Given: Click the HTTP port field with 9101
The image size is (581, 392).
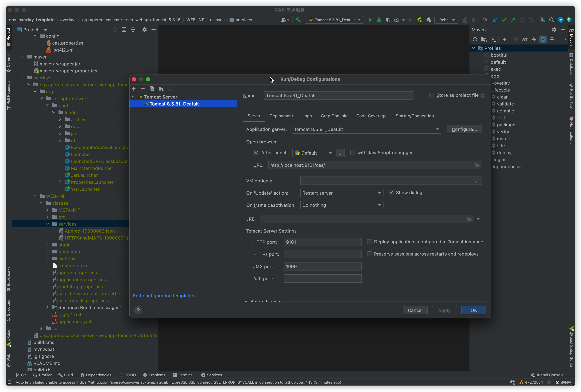Looking at the screenshot, I should 323,242.
